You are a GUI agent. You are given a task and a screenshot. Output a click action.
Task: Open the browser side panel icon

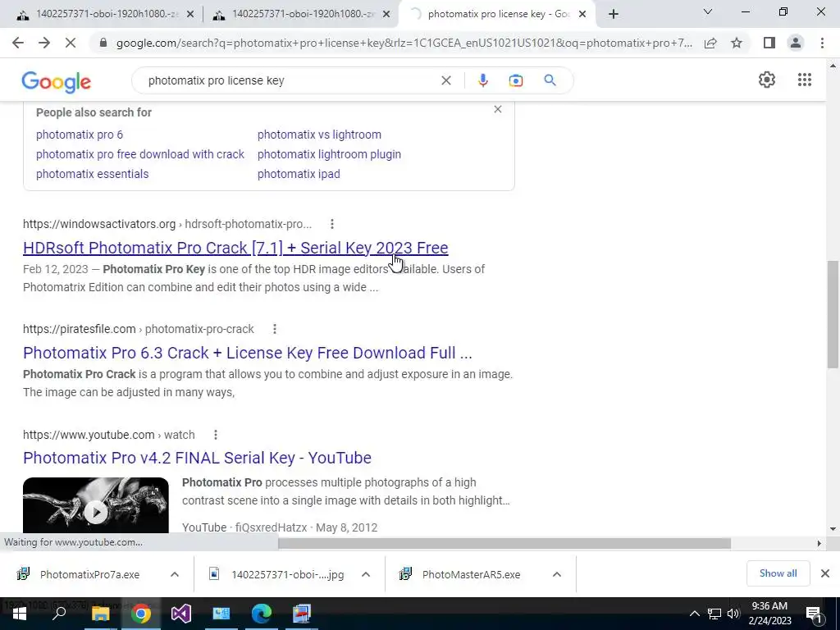(769, 43)
